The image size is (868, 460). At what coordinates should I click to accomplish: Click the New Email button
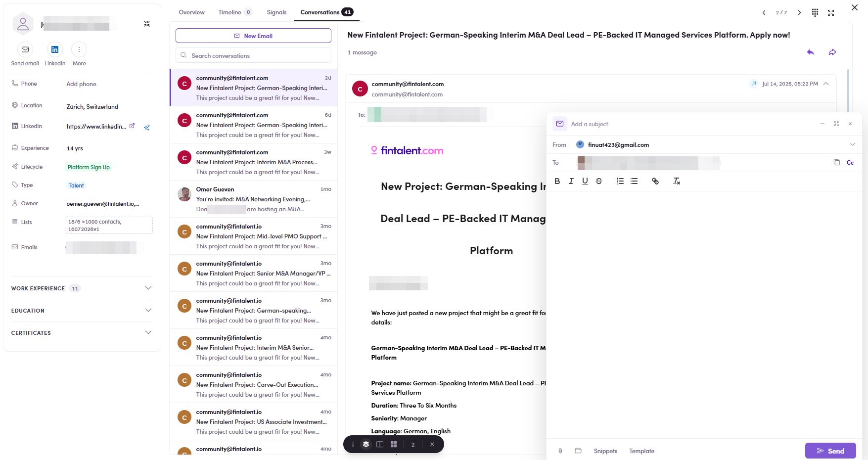pos(253,36)
